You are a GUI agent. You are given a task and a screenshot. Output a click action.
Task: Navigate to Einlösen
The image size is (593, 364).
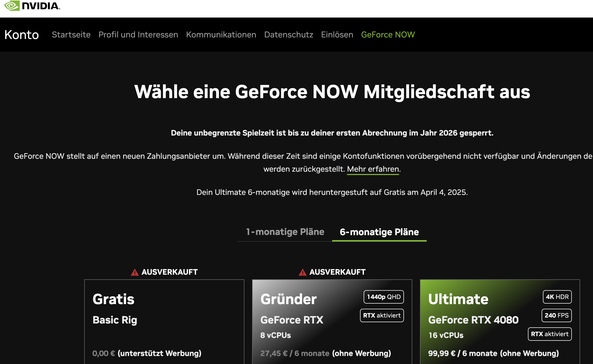(337, 35)
